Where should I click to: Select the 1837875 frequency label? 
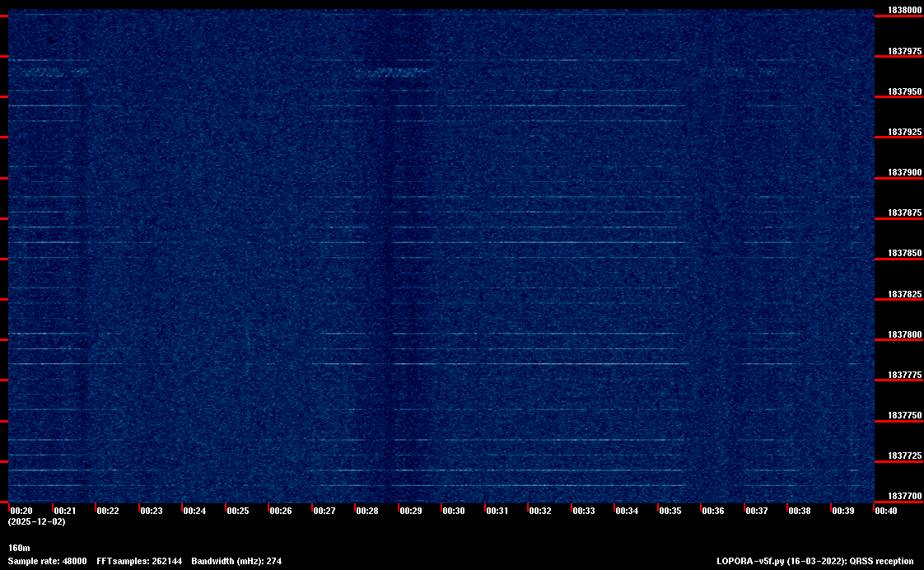[904, 213]
